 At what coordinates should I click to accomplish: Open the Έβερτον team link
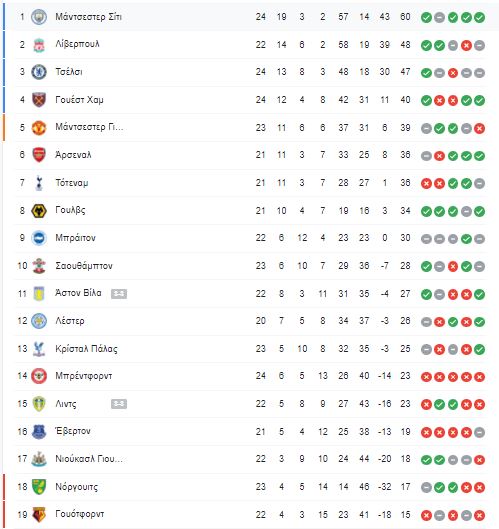[73, 431]
